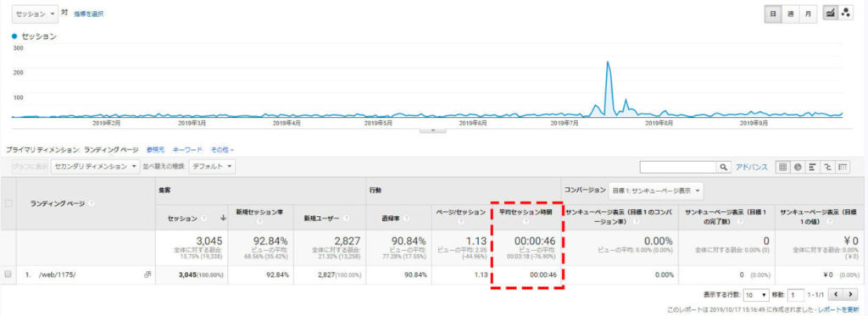868x316 pixels.
Task: Toggle the select-all checkbox in table header
Action: [x=8, y=203]
